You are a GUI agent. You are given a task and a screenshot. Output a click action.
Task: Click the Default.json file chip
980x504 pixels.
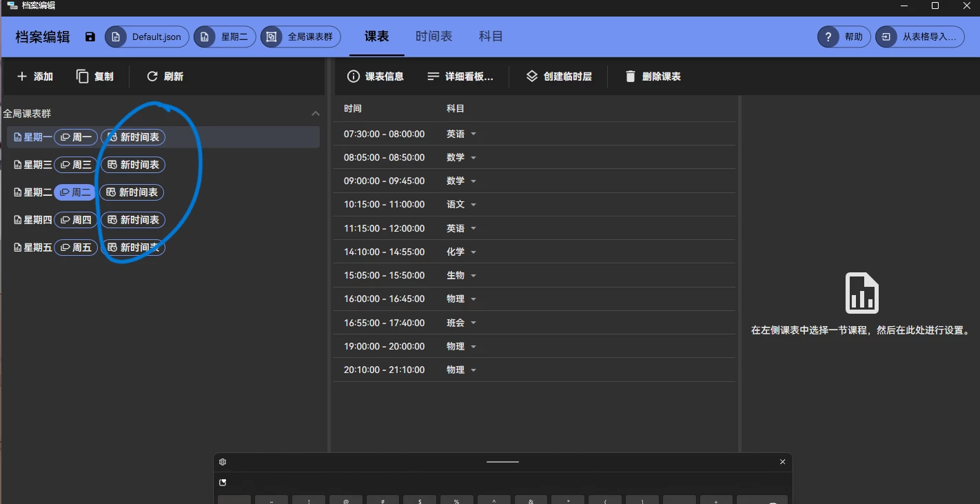[147, 37]
